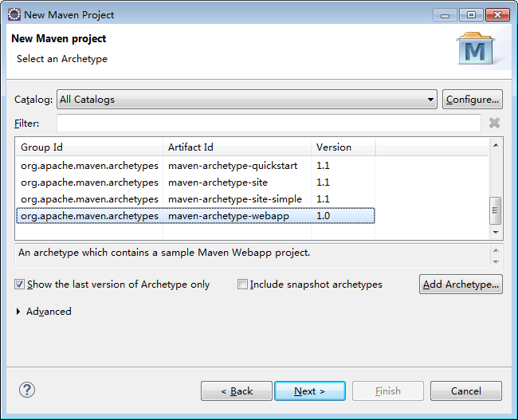Open the Catalog dropdown list
The image size is (518, 420).
tap(430, 100)
